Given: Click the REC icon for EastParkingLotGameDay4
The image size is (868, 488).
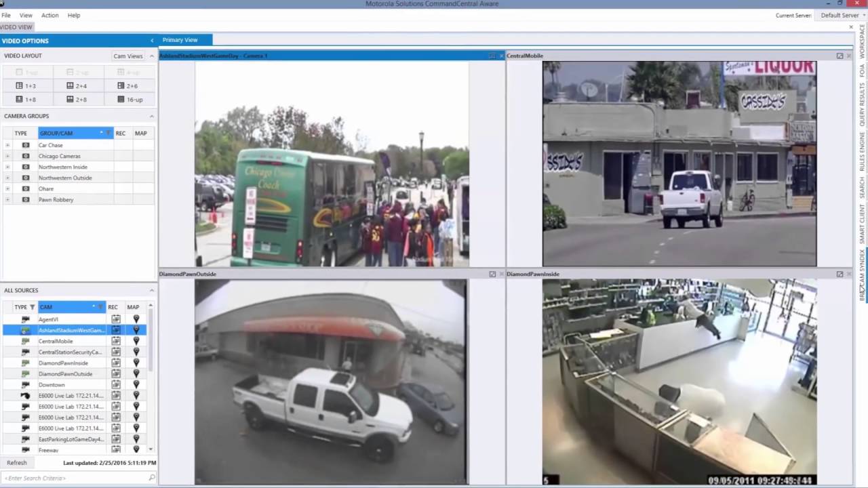Looking at the screenshot, I should click(116, 439).
